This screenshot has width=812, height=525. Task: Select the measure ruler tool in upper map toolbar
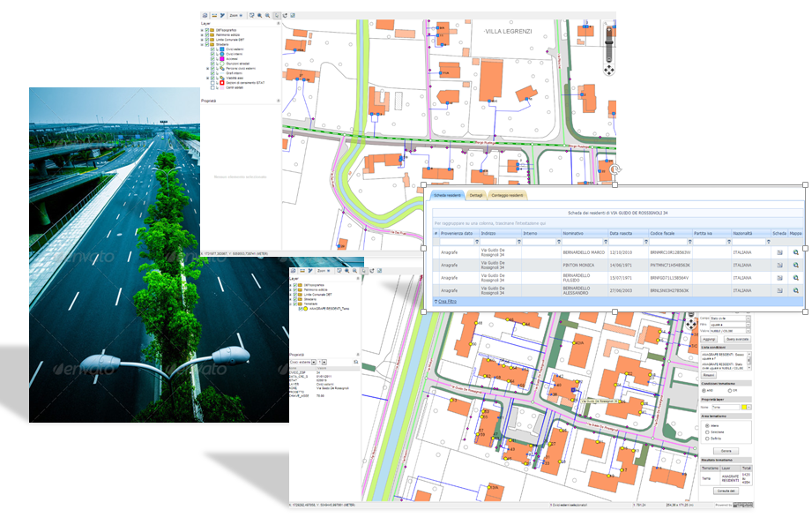point(214,16)
